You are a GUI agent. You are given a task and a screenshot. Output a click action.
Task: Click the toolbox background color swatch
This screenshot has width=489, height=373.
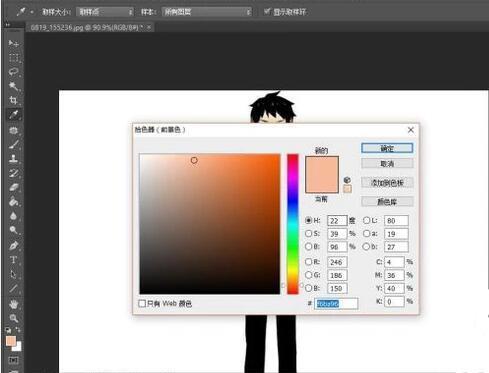18,347
